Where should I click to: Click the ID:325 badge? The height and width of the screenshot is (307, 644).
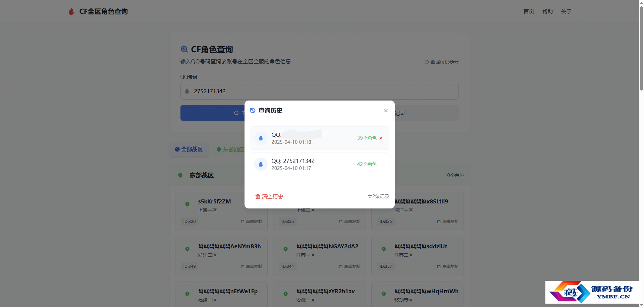point(386,222)
